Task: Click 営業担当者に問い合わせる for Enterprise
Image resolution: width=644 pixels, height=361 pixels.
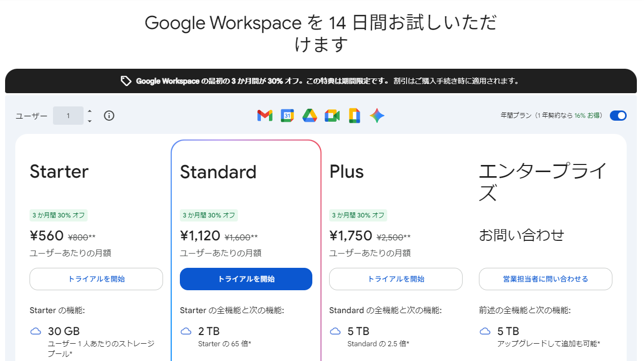Action: [545, 279]
